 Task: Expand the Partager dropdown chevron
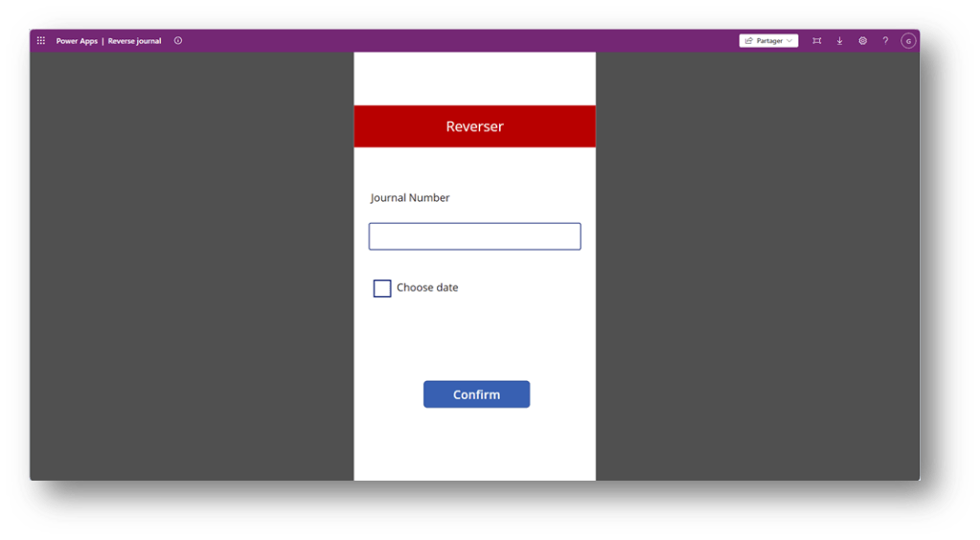click(x=789, y=41)
